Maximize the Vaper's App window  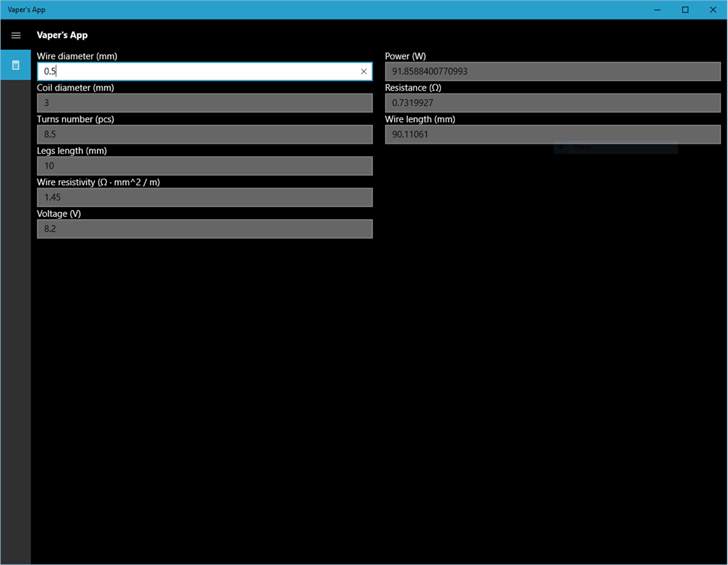coord(685,10)
